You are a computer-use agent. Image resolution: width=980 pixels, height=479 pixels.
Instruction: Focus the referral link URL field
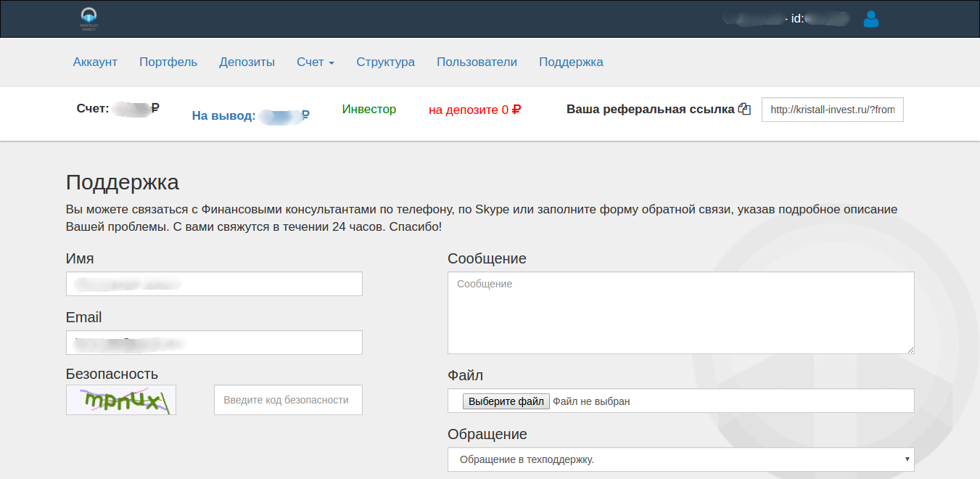833,110
